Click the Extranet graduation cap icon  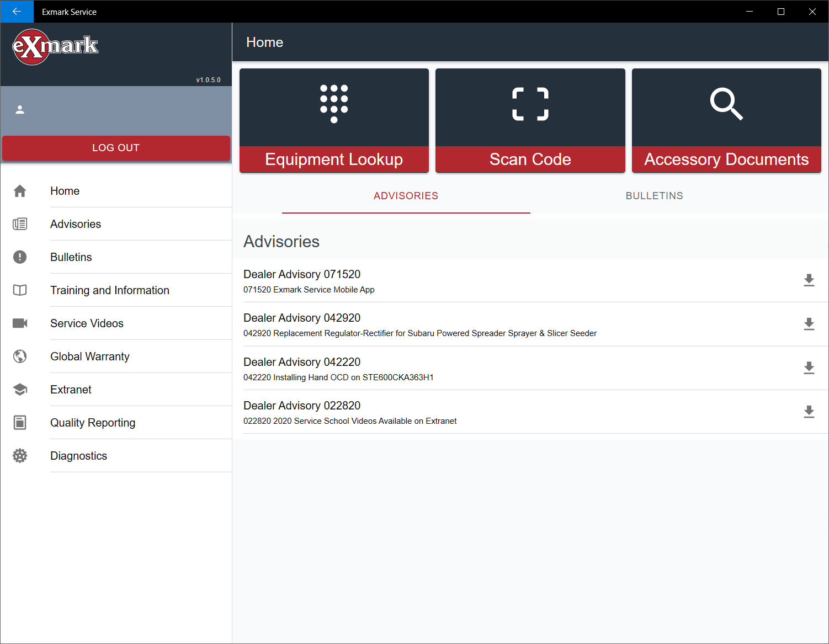[20, 390]
